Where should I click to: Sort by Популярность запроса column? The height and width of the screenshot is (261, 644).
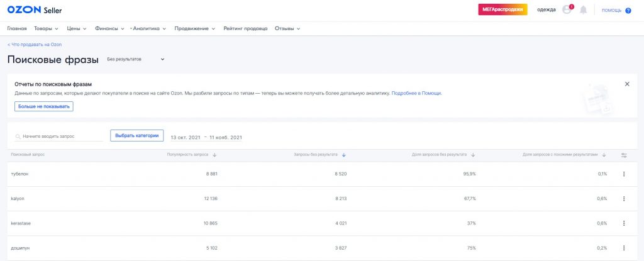[x=214, y=155]
